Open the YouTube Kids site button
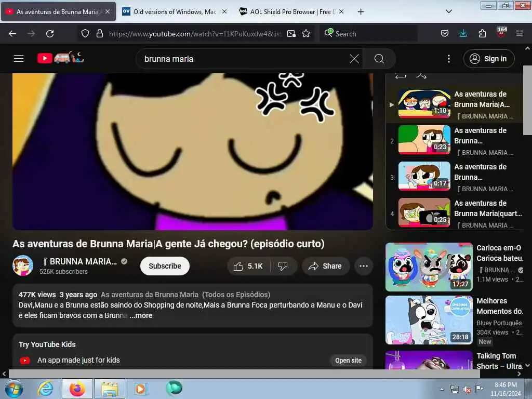Viewport: 532px width, 399px height. (348, 361)
